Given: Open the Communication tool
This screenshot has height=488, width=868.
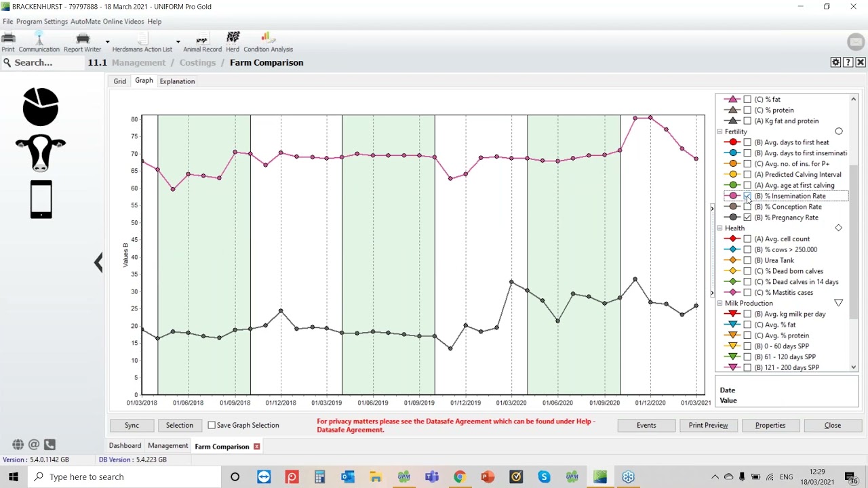Looking at the screenshot, I should (39, 42).
